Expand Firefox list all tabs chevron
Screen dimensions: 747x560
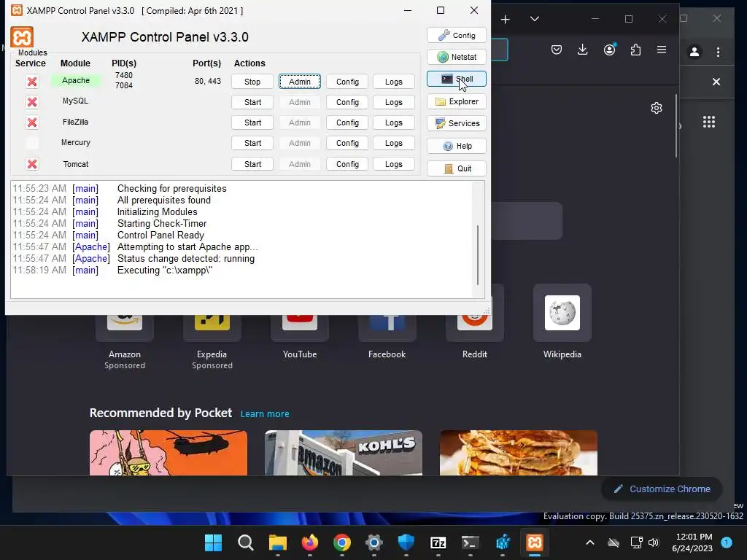pos(535,19)
